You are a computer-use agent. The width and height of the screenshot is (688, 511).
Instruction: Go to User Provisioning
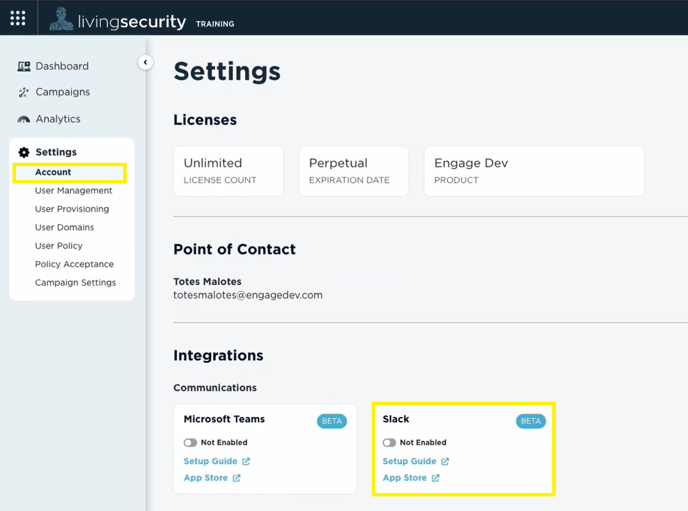click(x=72, y=209)
